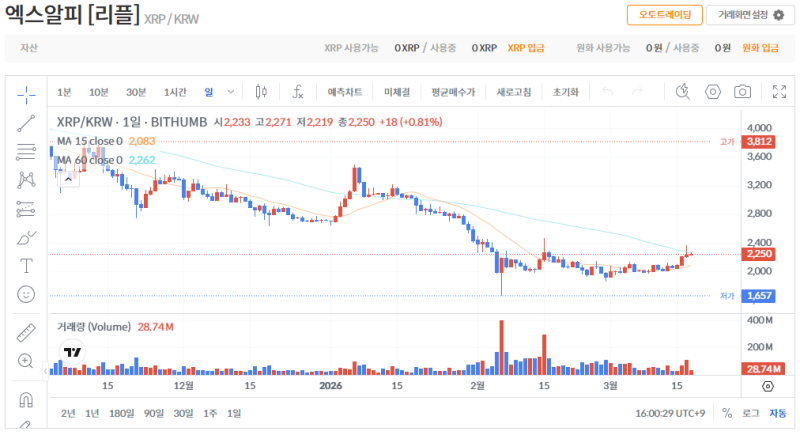Click the MA 60 close indicator legend
The width and height of the screenshot is (800, 435).
(x=90, y=160)
